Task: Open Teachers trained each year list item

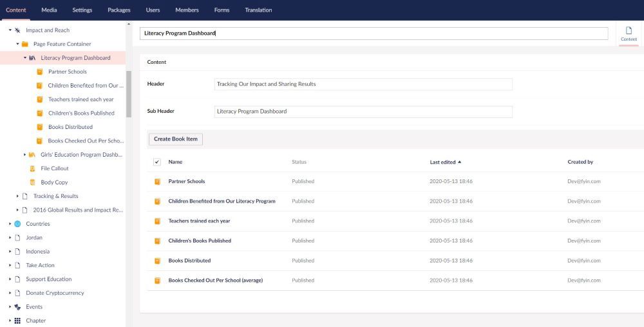Action: point(199,221)
